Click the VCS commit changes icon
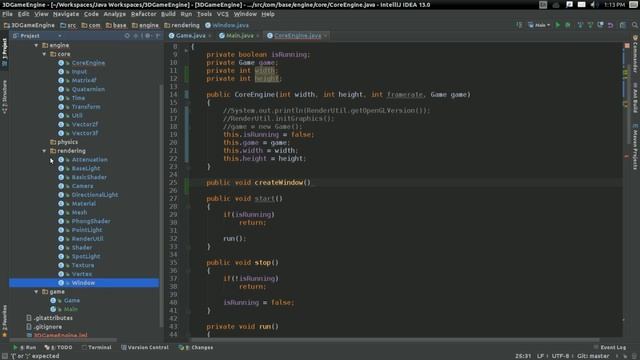The image size is (640, 360). click(x=590, y=25)
